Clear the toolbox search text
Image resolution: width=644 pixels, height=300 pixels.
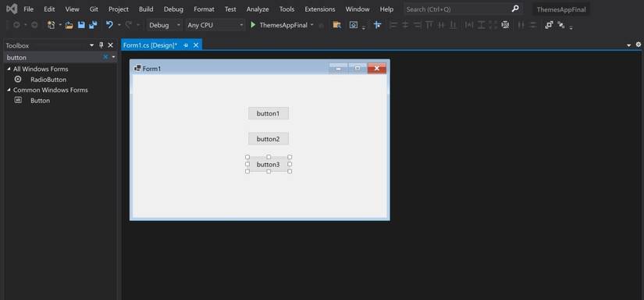(105, 57)
